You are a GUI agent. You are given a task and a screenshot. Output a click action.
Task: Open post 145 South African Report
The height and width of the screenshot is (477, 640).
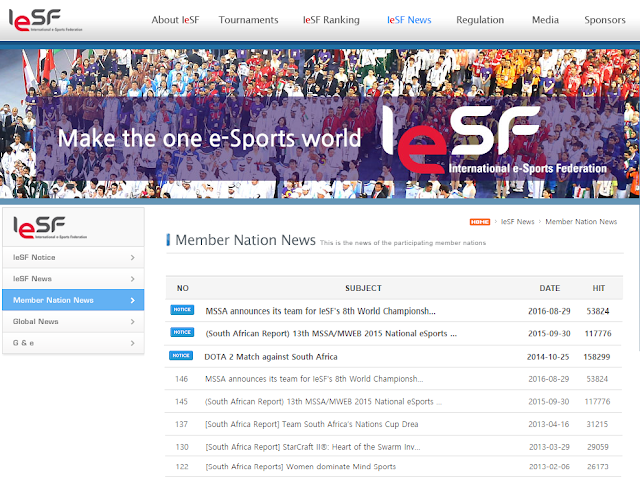[x=323, y=402]
